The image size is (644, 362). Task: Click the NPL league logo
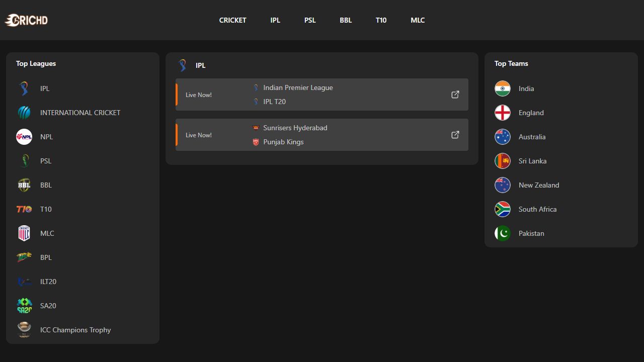pyautogui.click(x=24, y=137)
